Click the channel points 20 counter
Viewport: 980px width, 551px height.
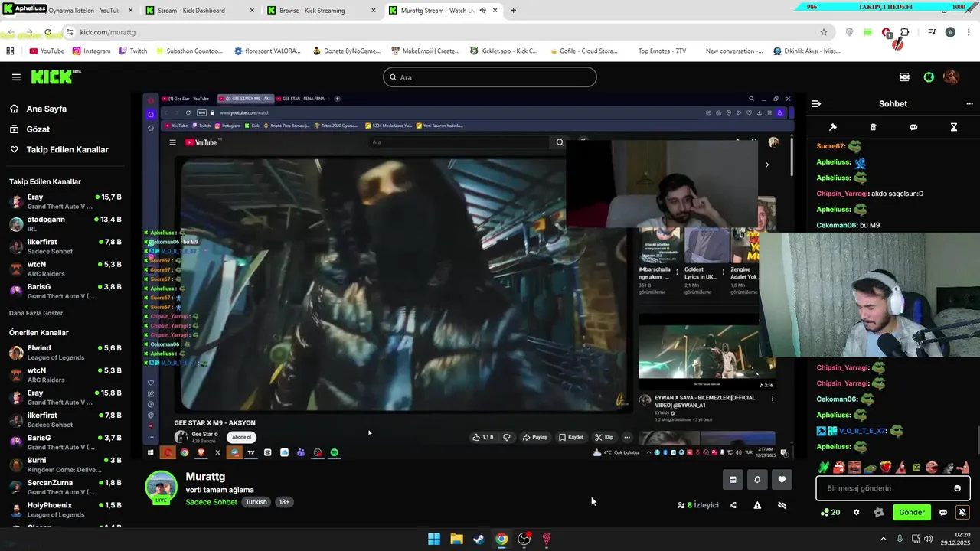point(830,512)
